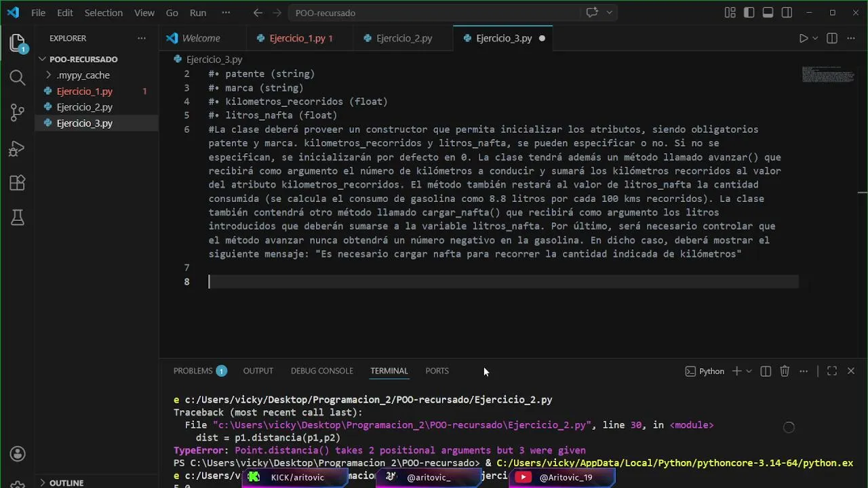Open the Run and Debug view icon

[18, 148]
